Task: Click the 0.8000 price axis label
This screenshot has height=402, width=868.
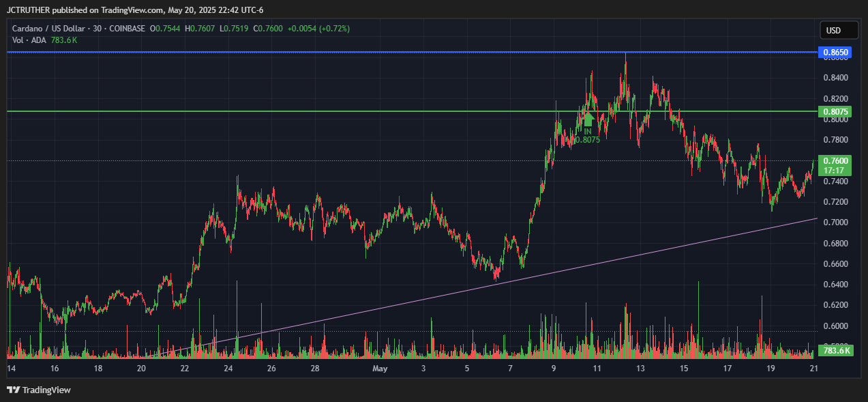Action: (835, 119)
